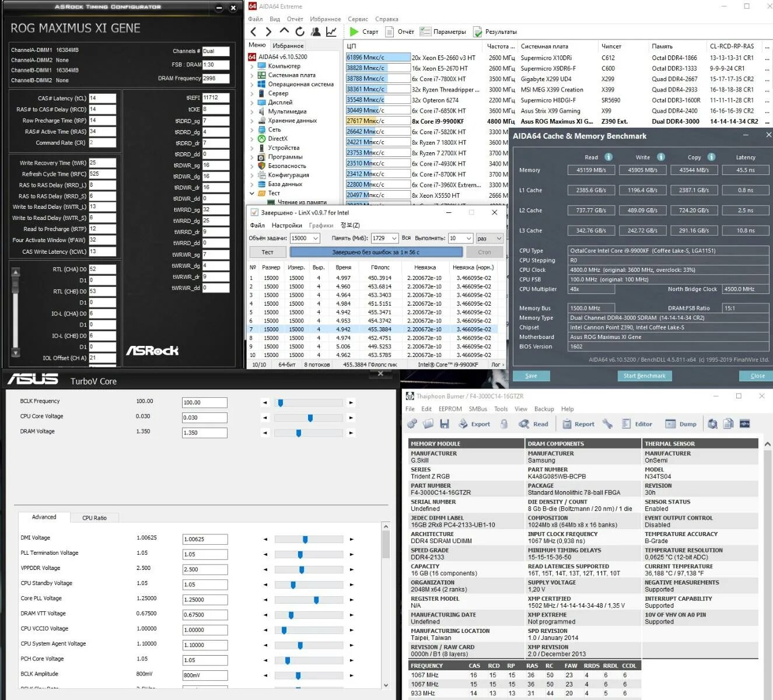Image resolution: width=773 pixels, height=700 pixels.
Task: Expand the Системная плата tree node
Action: 252,75
